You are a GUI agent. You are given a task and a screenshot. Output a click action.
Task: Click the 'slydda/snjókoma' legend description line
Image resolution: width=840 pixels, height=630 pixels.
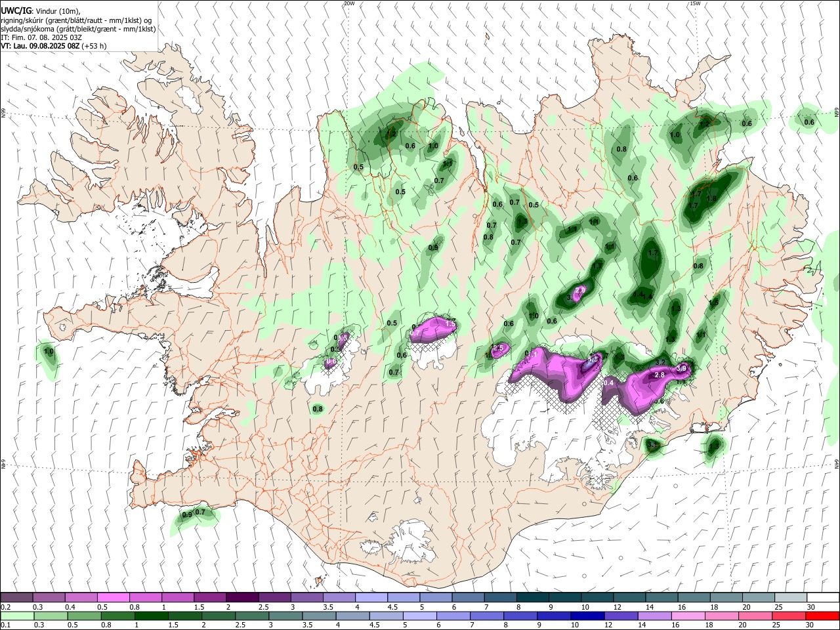tap(78, 29)
